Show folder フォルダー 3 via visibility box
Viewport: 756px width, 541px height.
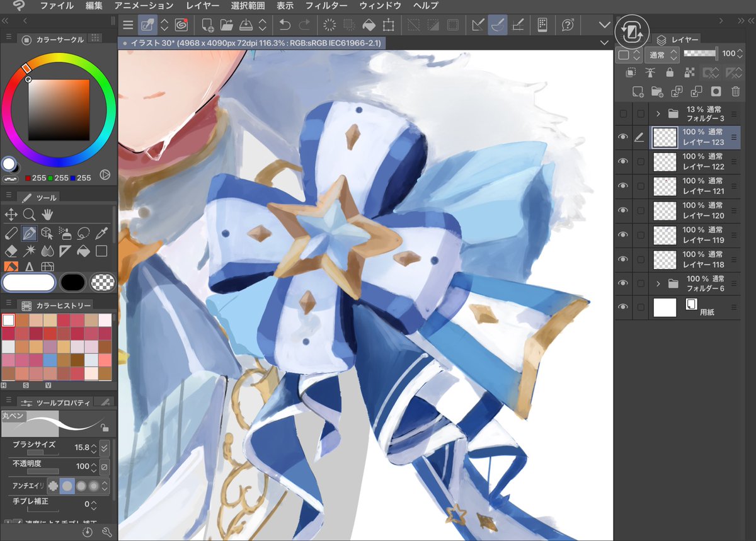(x=623, y=114)
